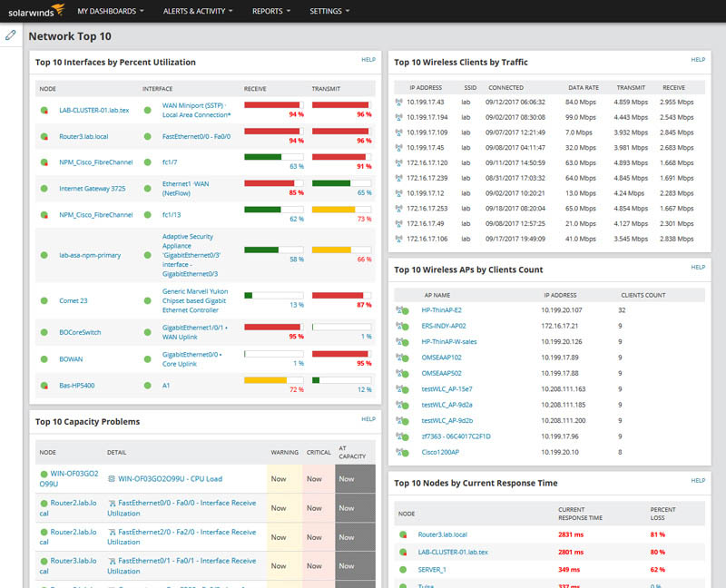726x588 pixels.
Task: Open GigabitEthernet1/0/1 WAN Uplink interface
Action: 194,332
